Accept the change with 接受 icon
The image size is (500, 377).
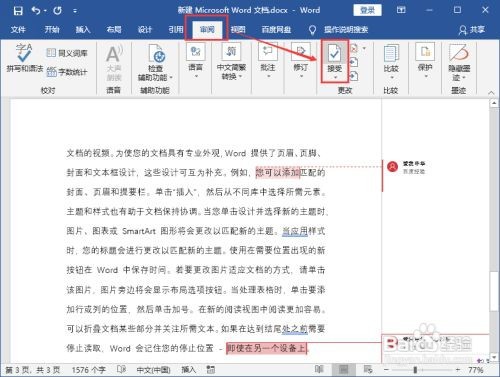coord(334,53)
